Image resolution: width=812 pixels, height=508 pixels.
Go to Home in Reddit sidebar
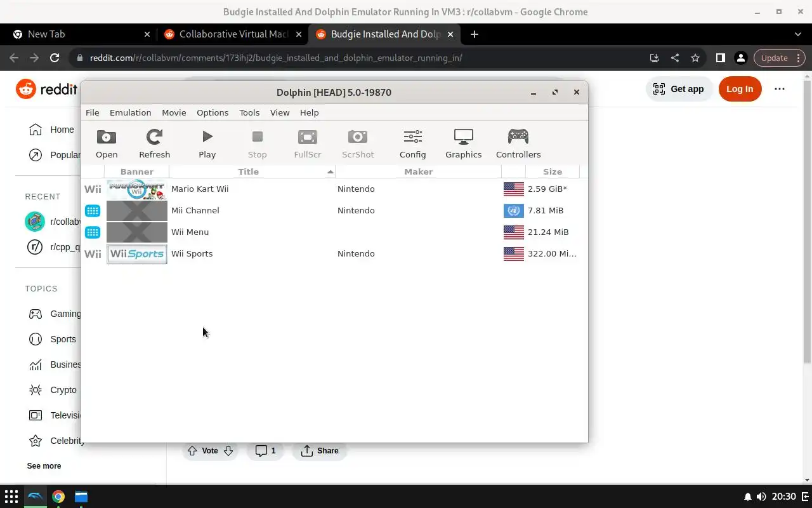click(x=52, y=130)
